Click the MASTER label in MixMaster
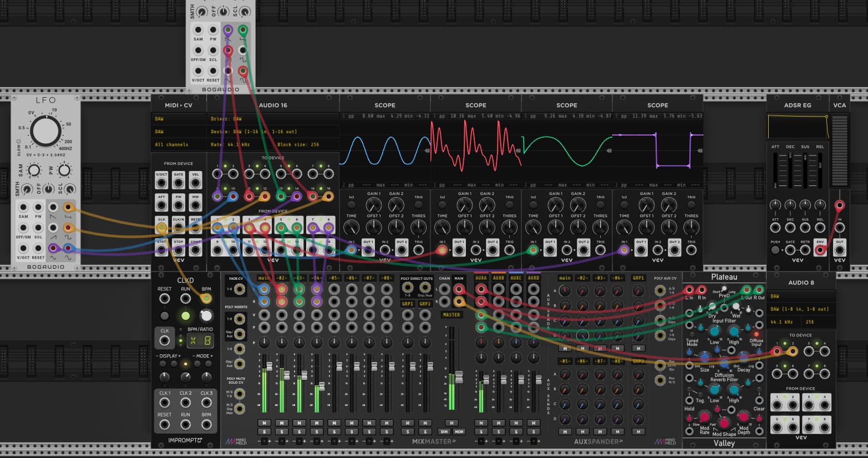 click(x=451, y=315)
